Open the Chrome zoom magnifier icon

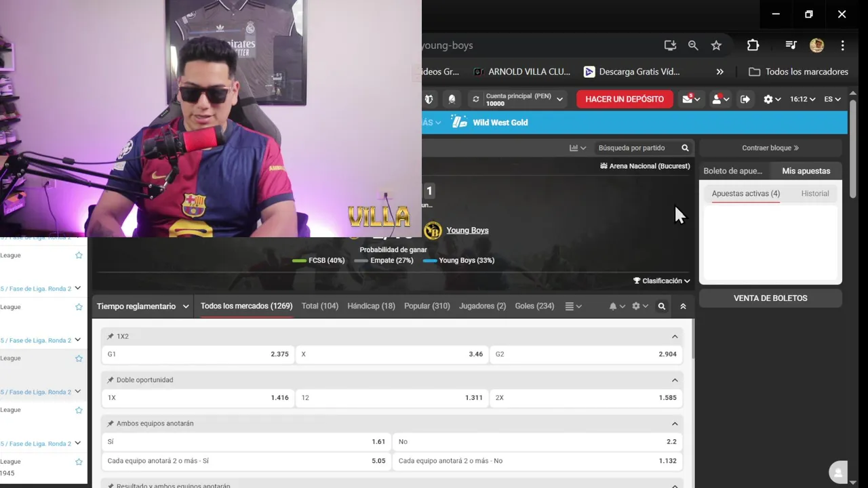click(693, 45)
